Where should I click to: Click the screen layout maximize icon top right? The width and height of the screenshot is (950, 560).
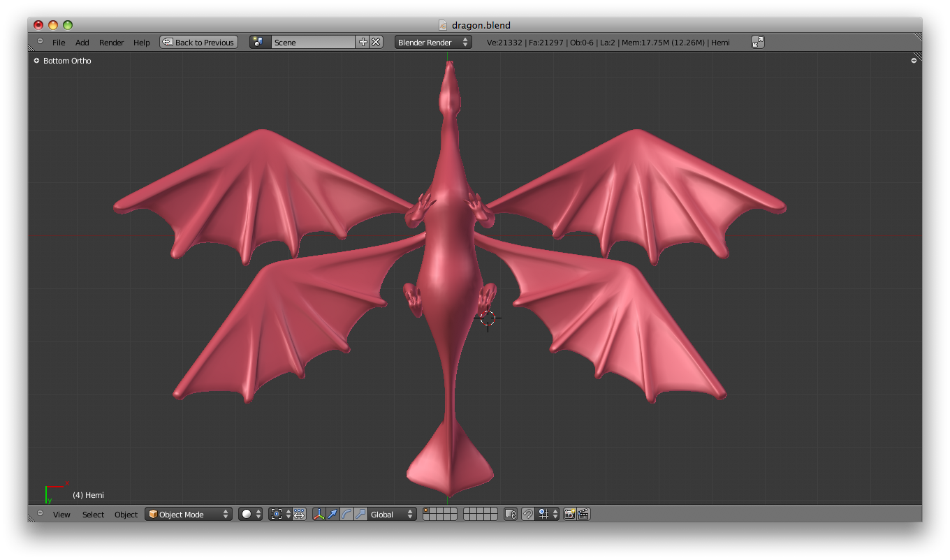[x=758, y=42]
